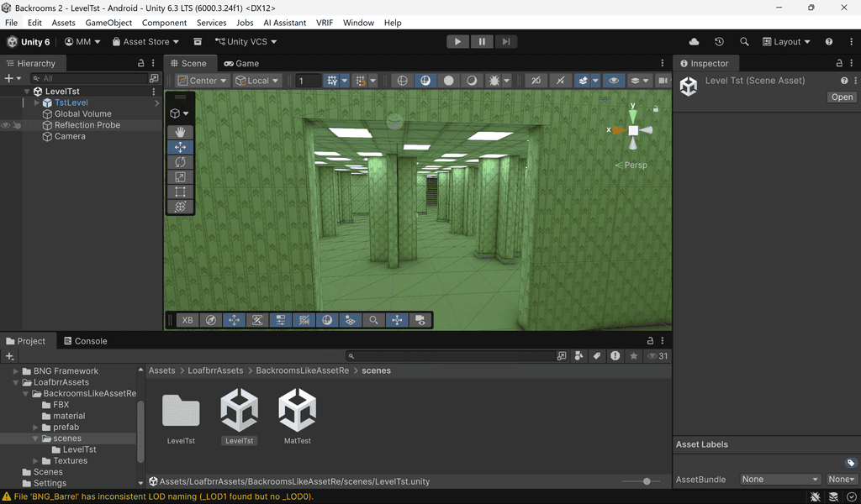The height and width of the screenshot is (504, 861).
Task: Toggle hidden objects visibility eye in scene toolbar
Action: (x=613, y=81)
